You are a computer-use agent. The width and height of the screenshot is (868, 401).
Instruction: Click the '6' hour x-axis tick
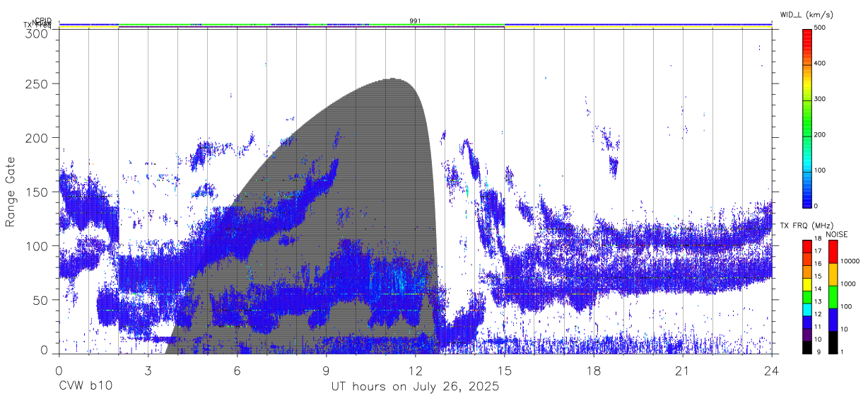pos(237,371)
